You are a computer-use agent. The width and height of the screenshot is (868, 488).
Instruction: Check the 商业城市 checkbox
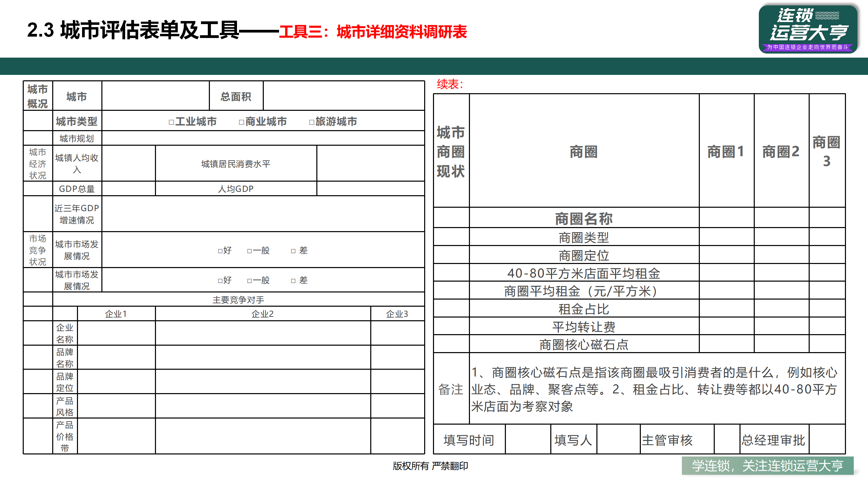click(241, 122)
